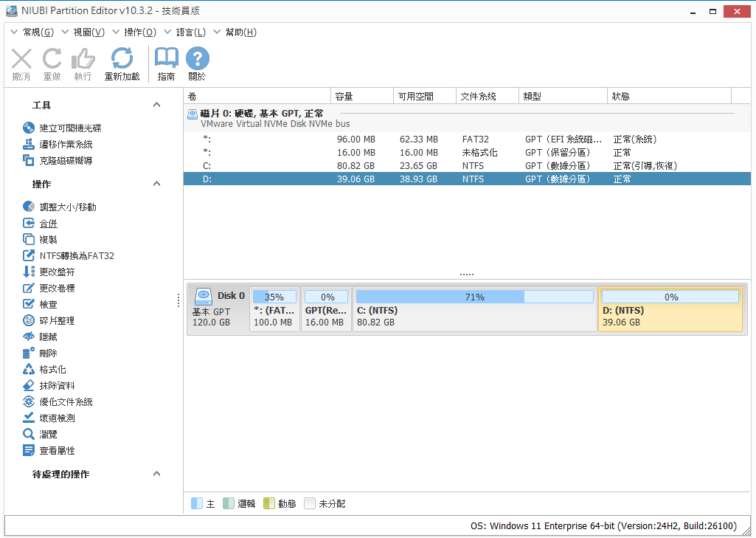This screenshot has height=538, width=756.
Task: Collapse the 操作 operations section
Action: pos(156,184)
